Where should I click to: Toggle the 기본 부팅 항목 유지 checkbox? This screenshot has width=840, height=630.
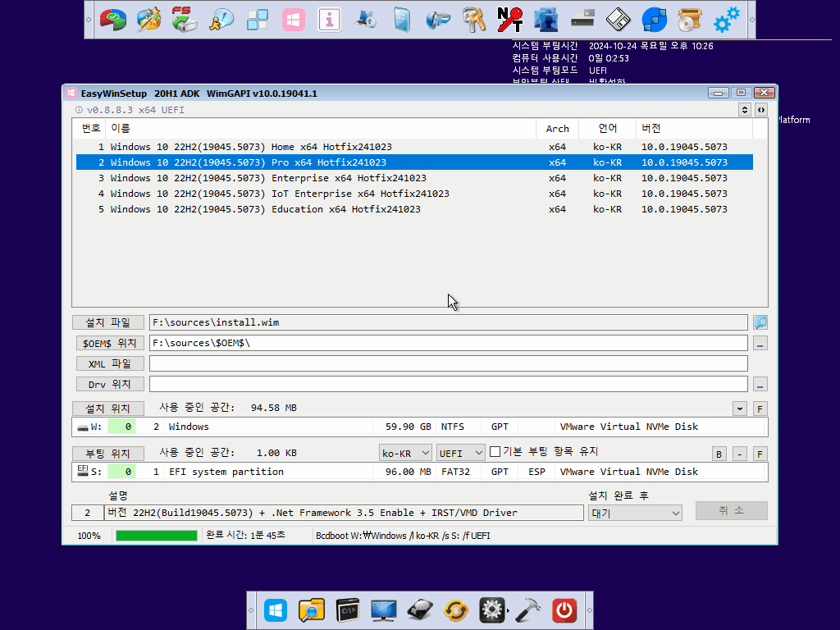[495, 452]
